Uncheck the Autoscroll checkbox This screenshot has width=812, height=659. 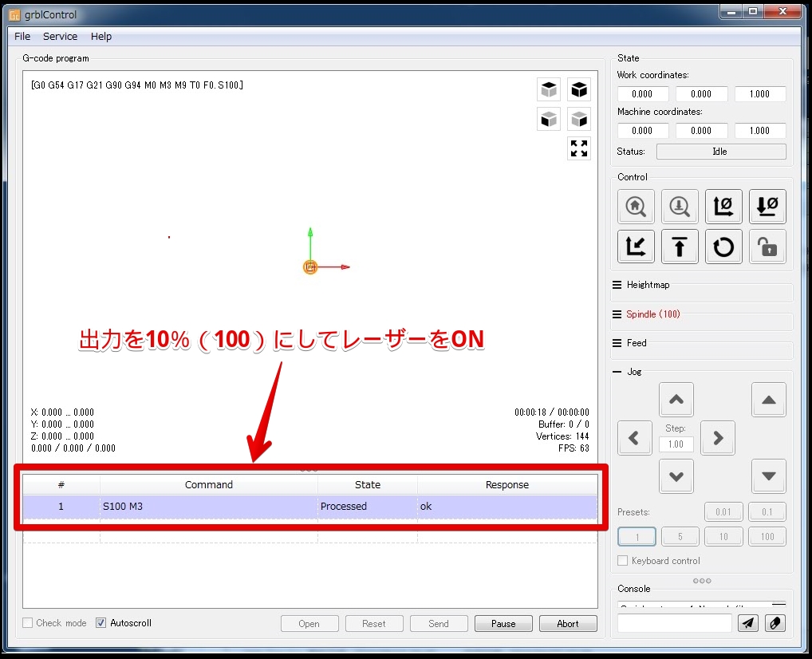[x=101, y=623]
